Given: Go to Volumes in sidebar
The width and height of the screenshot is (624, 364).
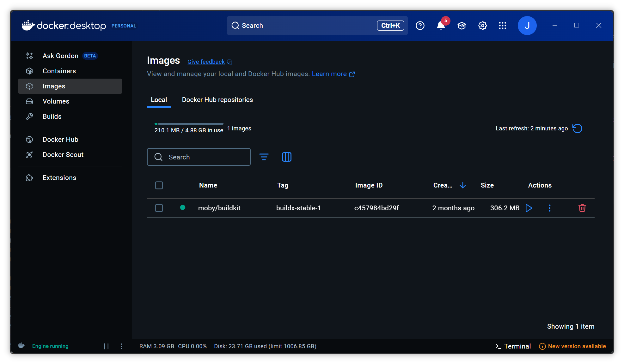Looking at the screenshot, I should 56,101.
